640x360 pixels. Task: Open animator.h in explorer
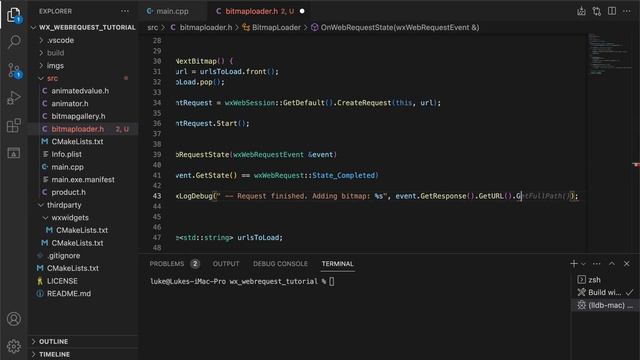coord(83,103)
